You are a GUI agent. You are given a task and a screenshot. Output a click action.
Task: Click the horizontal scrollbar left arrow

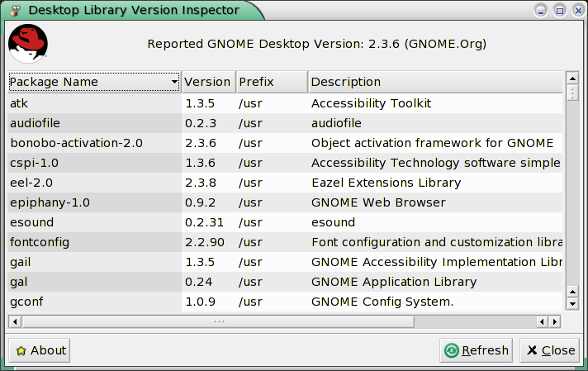(x=15, y=321)
